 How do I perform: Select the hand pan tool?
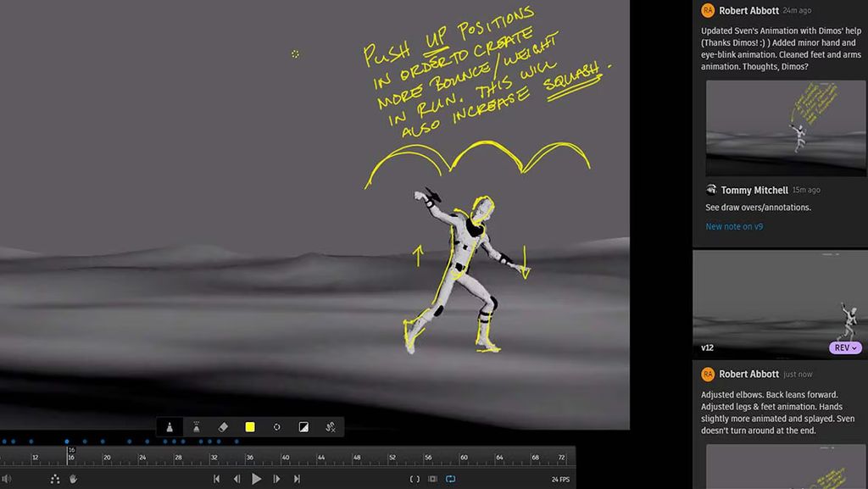click(x=74, y=479)
